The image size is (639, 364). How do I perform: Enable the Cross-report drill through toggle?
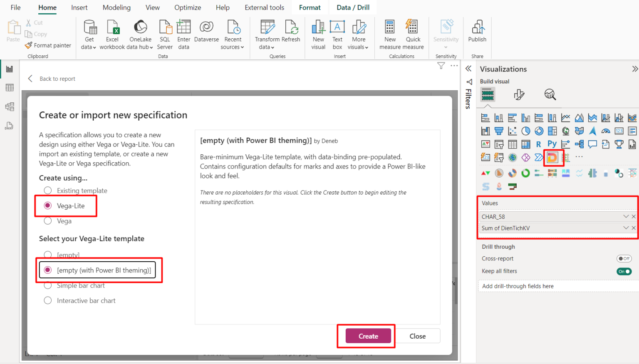pos(624,258)
